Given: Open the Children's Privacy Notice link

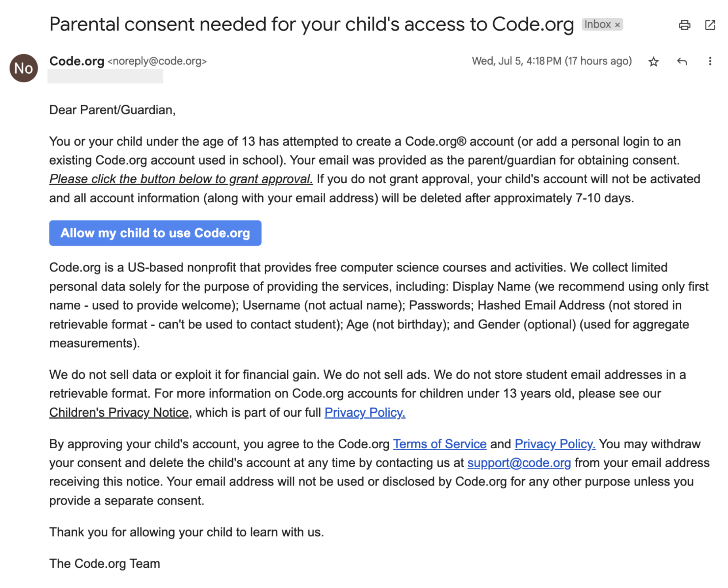Looking at the screenshot, I should click(119, 412).
